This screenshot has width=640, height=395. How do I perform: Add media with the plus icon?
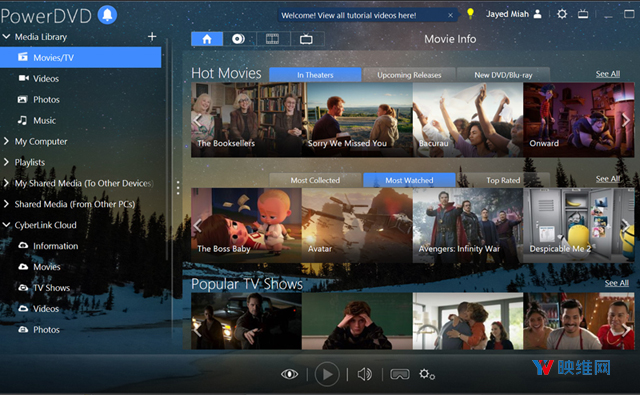152,37
